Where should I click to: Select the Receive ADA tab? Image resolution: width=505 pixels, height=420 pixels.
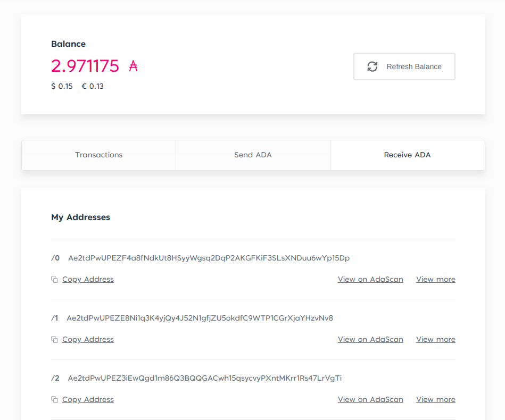pos(408,155)
